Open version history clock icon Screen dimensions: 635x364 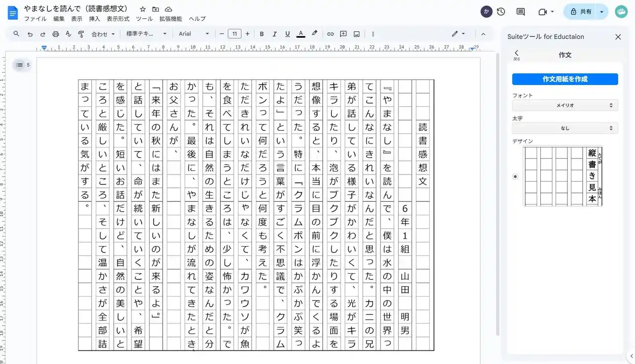point(501,12)
